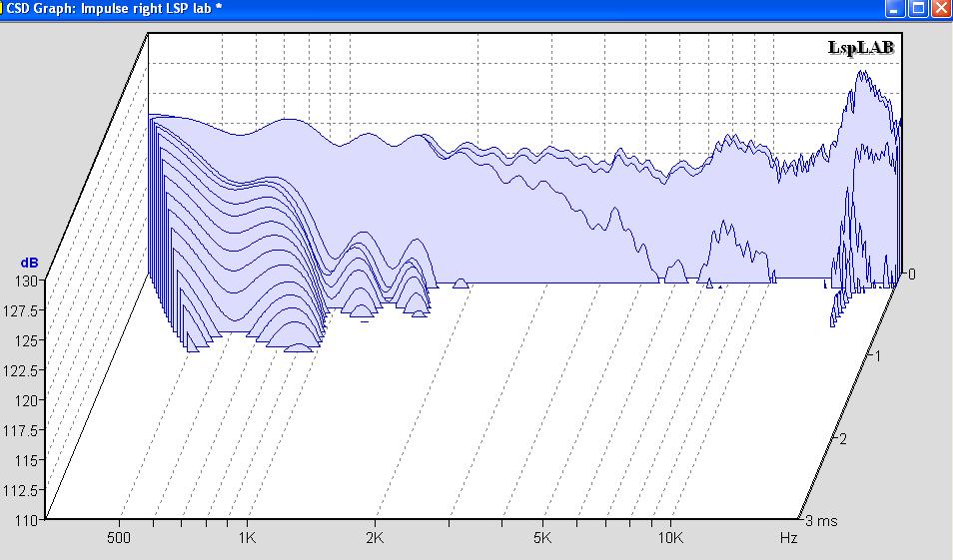Image resolution: width=953 pixels, height=560 pixels.
Task: Click the 0 time axis label
Action: click(912, 274)
